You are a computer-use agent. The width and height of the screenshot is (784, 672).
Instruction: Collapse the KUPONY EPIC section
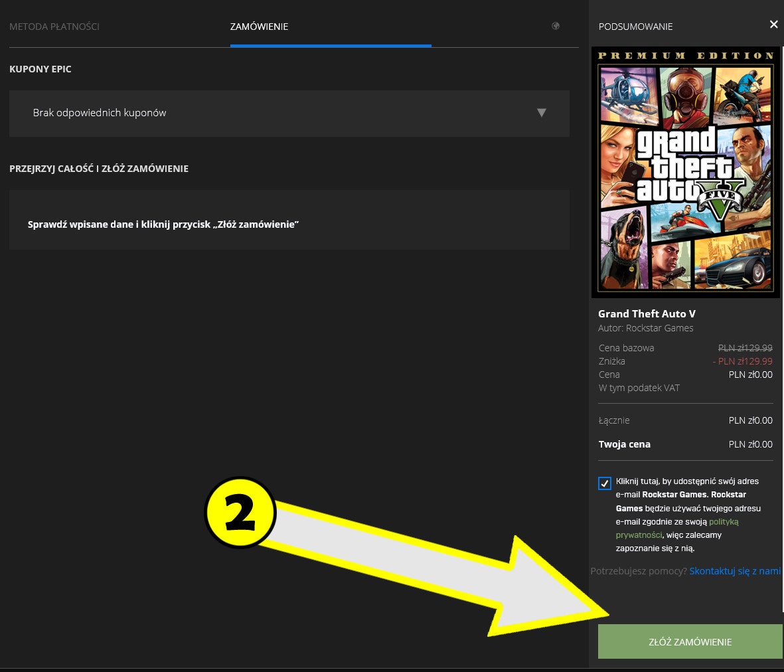pyautogui.click(x=40, y=68)
